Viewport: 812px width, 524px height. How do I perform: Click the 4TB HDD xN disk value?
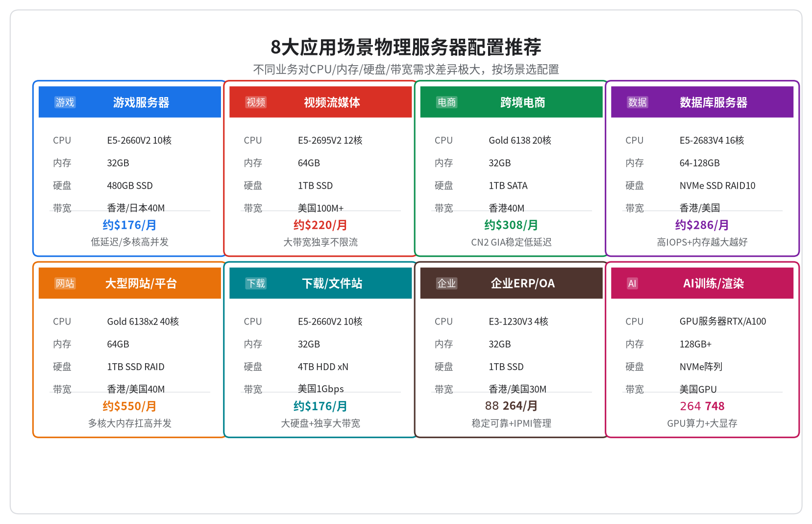point(323,367)
